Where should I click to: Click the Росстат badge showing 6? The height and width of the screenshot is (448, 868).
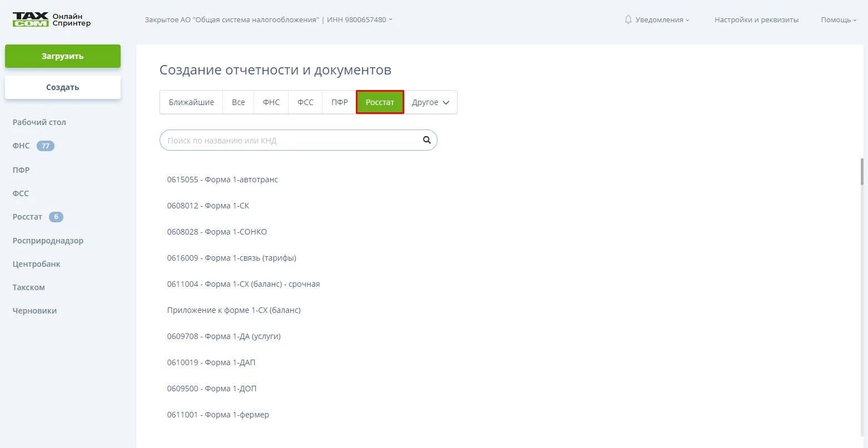pos(56,217)
